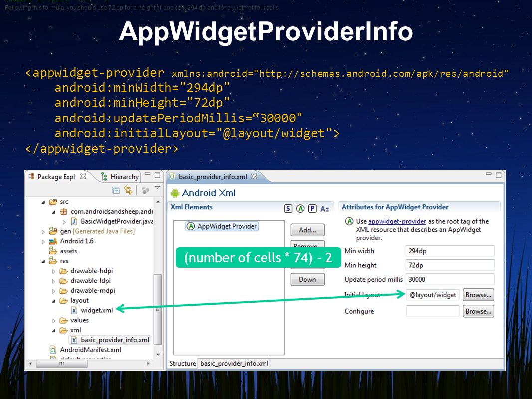Expand the drawable-ldpi folder

53,281
